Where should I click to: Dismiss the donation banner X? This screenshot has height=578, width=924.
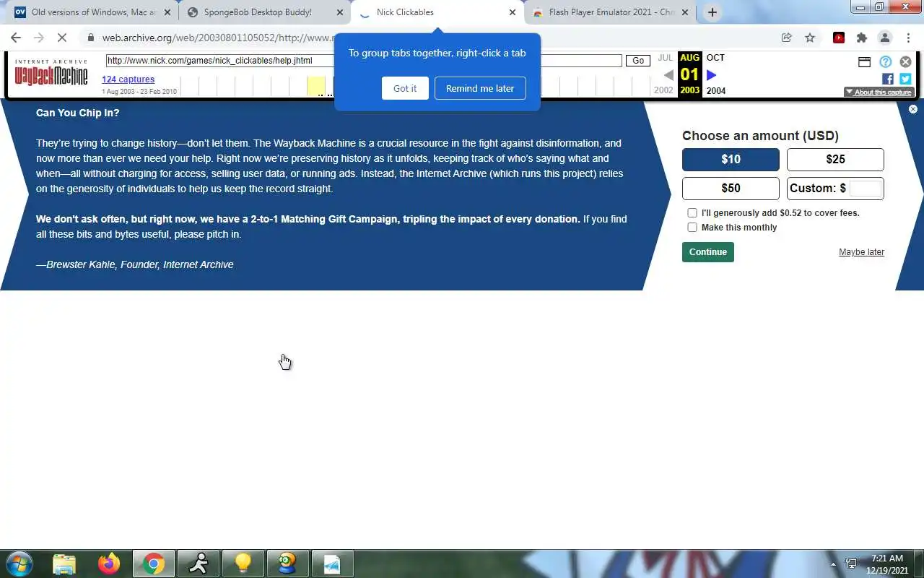(913, 109)
